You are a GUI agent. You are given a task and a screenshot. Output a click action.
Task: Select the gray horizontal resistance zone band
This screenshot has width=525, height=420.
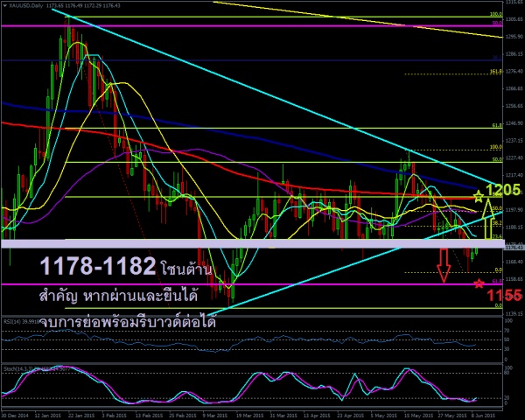(253, 244)
